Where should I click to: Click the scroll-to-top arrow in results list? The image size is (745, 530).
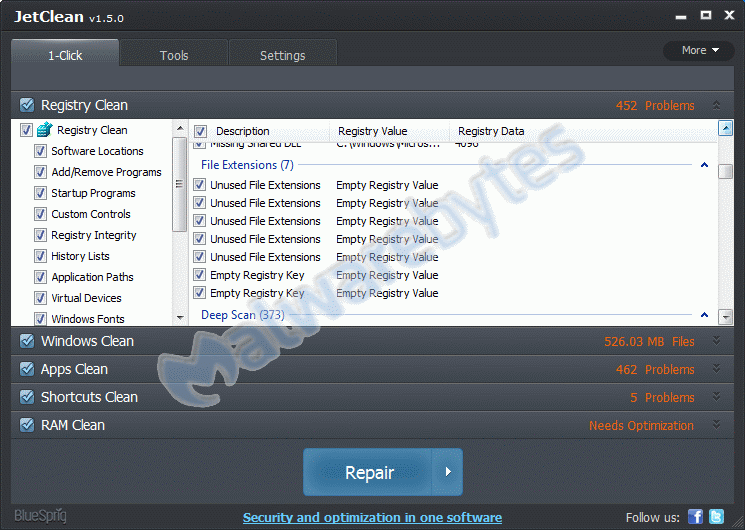726,128
